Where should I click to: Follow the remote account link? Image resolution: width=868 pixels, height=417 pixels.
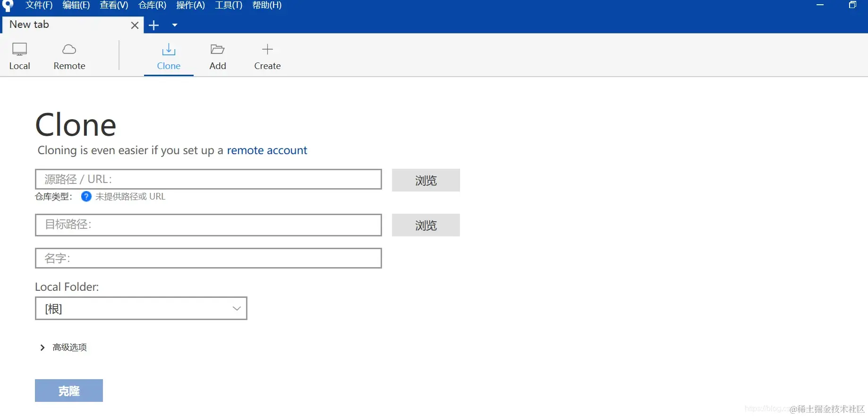tap(267, 150)
